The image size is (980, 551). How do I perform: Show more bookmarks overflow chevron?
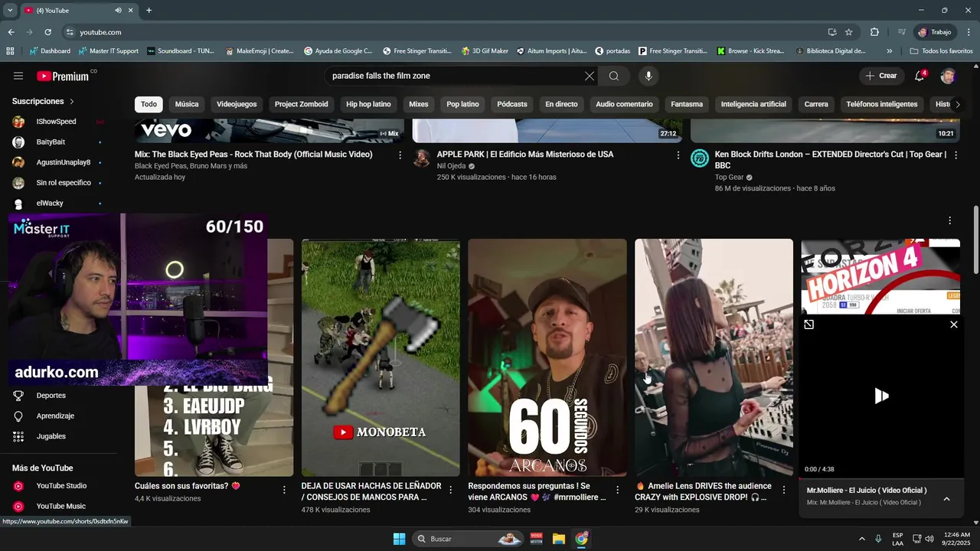coord(889,51)
